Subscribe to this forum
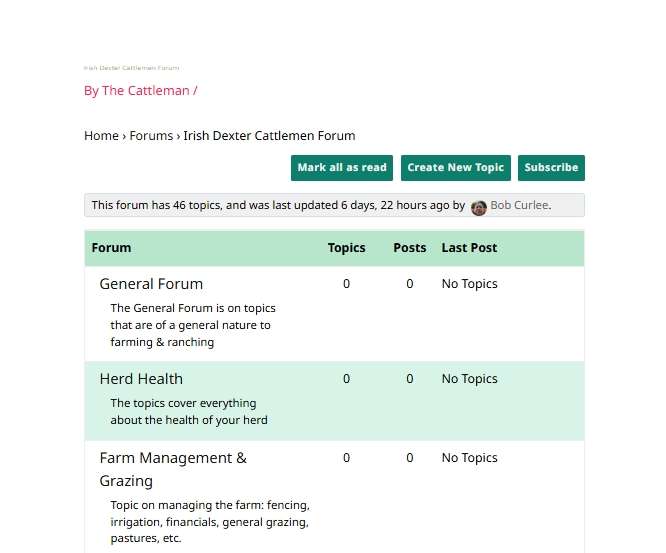 click(551, 168)
